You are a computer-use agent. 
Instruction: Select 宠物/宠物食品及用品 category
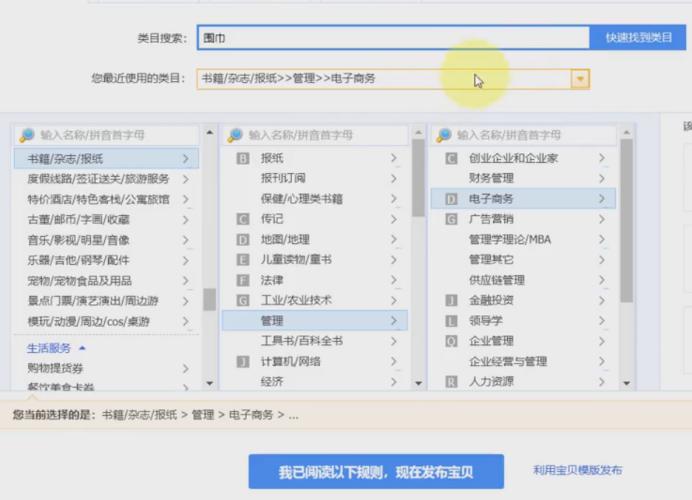coord(106,281)
